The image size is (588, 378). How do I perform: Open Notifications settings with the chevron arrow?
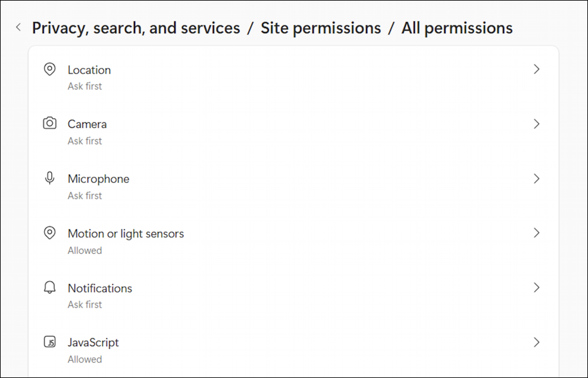(x=537, y=287)
